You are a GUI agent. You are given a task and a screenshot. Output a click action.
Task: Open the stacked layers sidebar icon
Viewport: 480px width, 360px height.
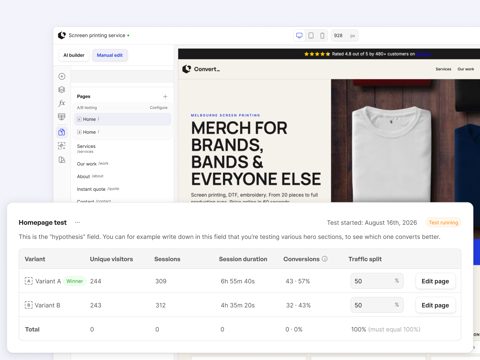coord(62,90)
